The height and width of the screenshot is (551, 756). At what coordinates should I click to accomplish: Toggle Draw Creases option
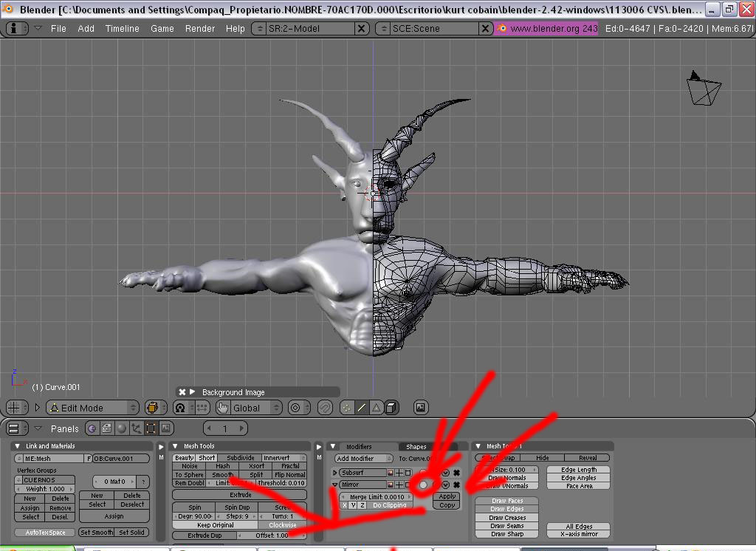coord(506,518)
